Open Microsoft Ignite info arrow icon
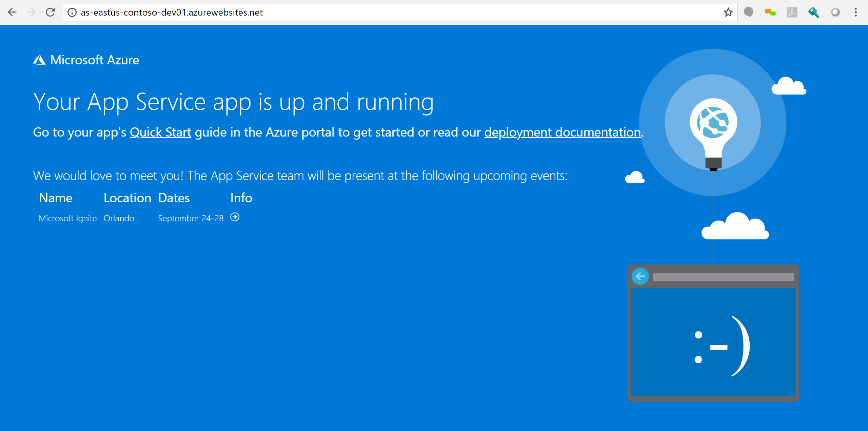The width and height of the screenshot is (868, 431). [x=235, y=217]
